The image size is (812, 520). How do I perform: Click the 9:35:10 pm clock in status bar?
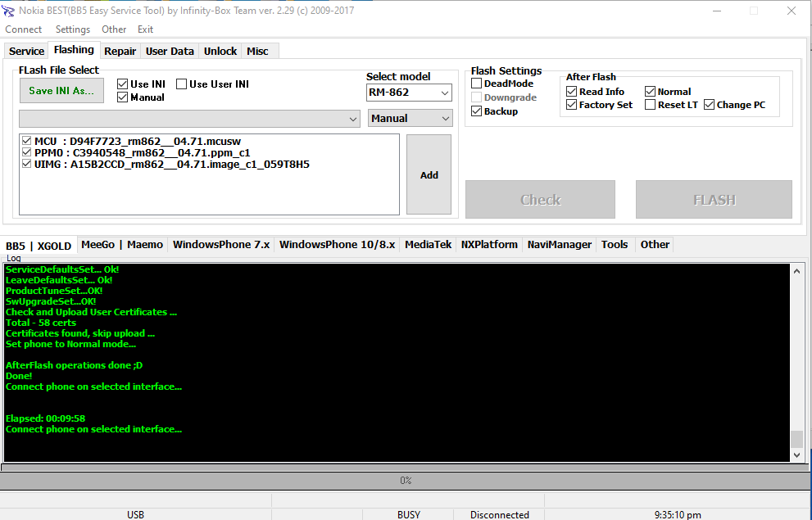pos(678,515)
